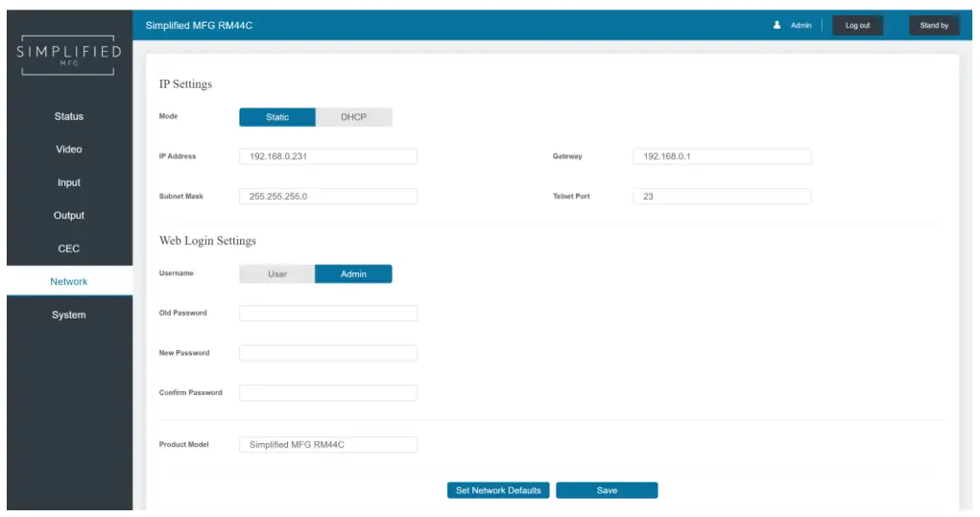Click the Old Password field
The height and width of the screenshot is (517, 980).
point(328,313)
